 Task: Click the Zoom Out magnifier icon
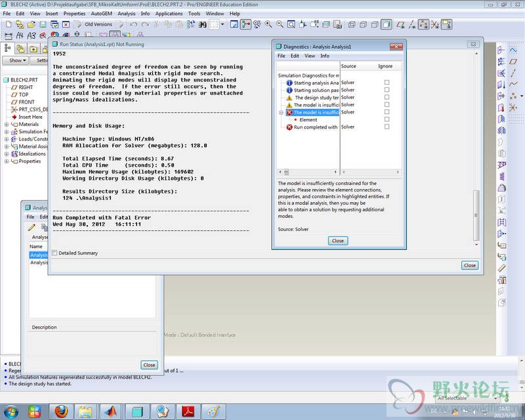point(280,24)
